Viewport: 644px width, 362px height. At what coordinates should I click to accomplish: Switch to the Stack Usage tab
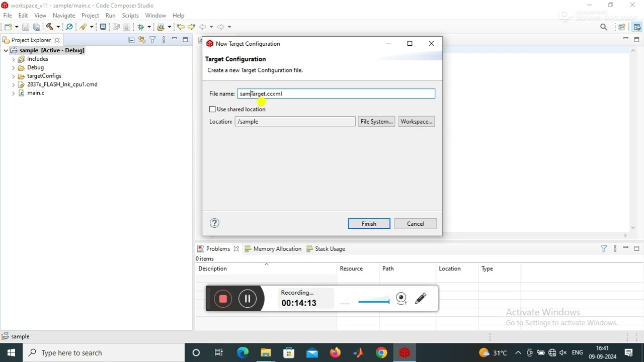(326, 249)
